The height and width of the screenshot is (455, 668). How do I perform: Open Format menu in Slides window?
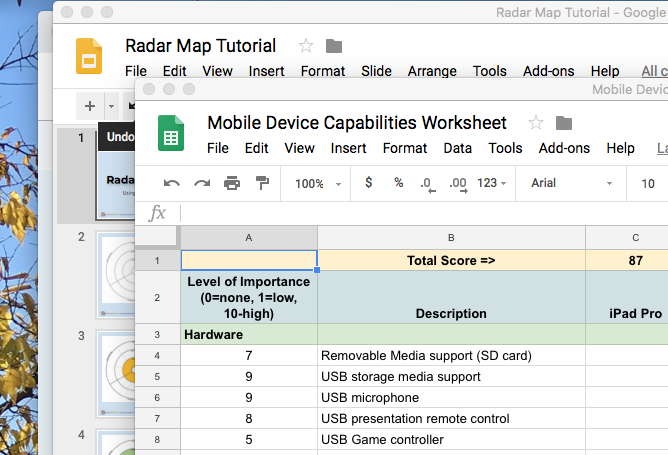322,71
